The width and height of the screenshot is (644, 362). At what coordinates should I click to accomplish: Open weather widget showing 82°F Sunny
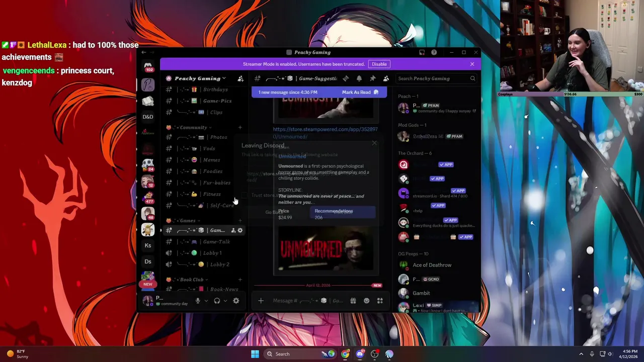[17, 354]
